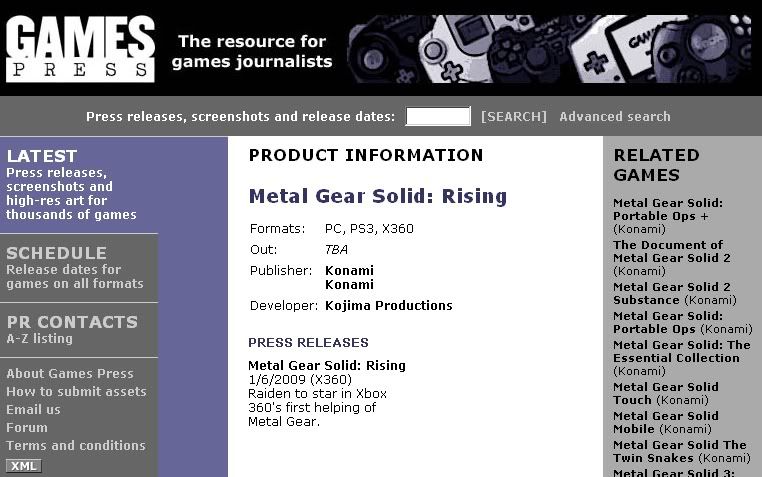This screenshot has width=762, height=477.
Task: Click the [SEARCH] button
Action: tap(514, 117)
